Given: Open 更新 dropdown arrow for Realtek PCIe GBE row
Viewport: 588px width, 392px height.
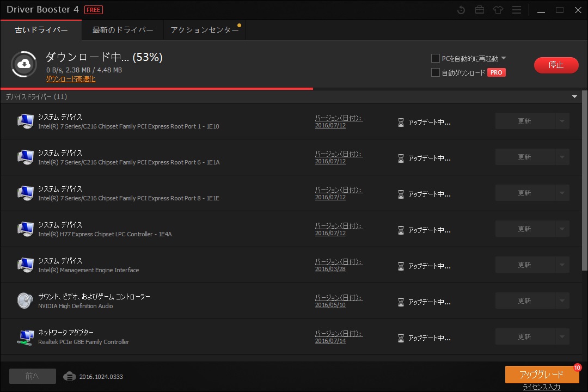Looking at the screenshot, I should [562, 337].
